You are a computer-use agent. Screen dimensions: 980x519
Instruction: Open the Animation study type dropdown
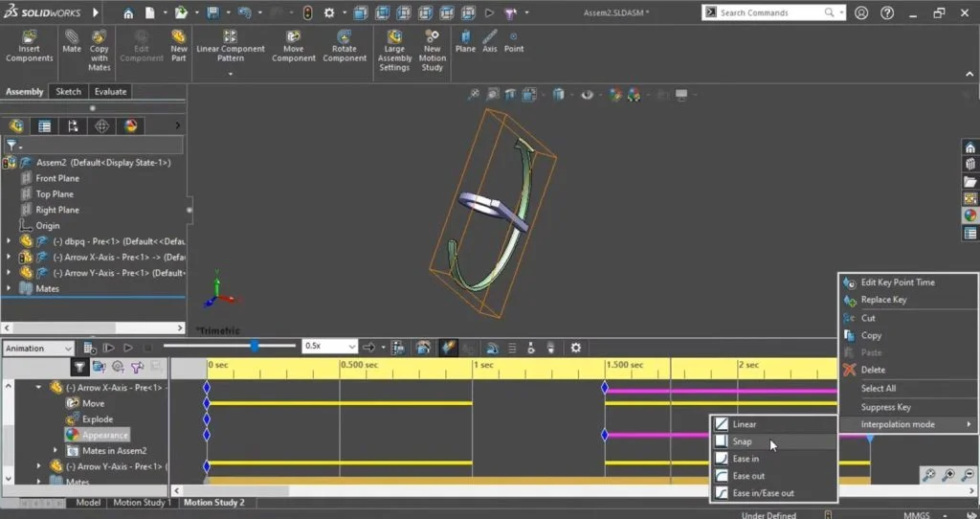tap(38, 349)
